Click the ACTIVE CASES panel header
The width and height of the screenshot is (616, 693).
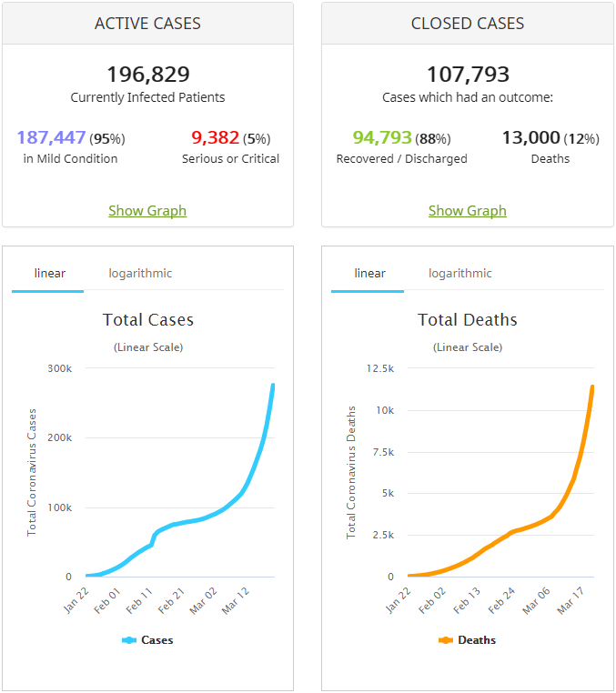147,24
